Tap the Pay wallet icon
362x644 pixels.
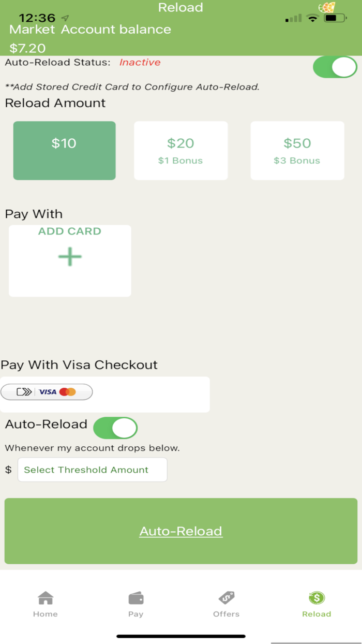tap(136, 598)
